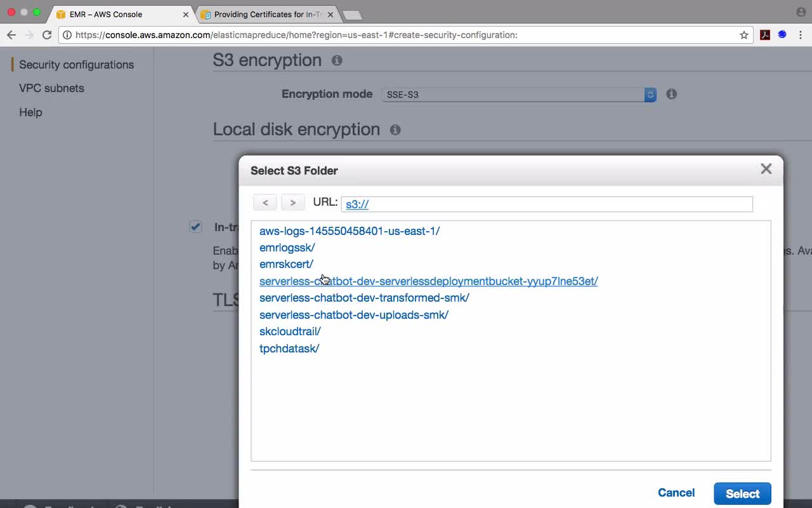The height and width of the screenshot is (508, 812).
Task: Bookmark the page with the star icon
Action: coord(744,35)
